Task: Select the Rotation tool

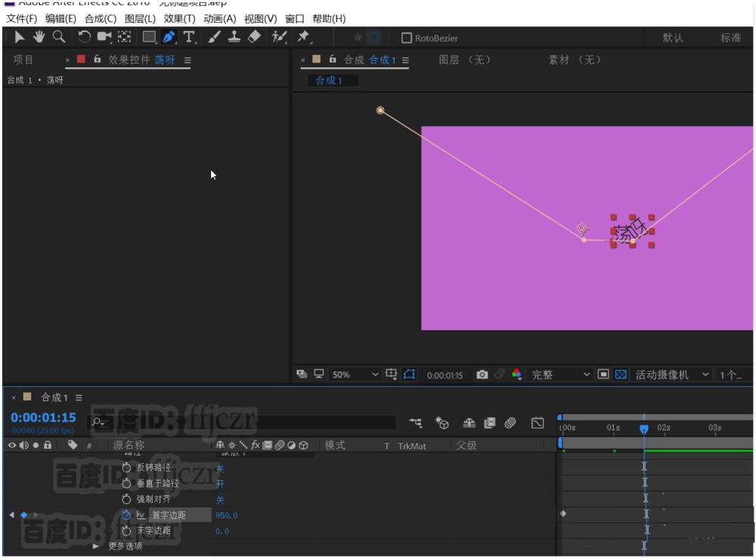Action: (x=84, y=37)
